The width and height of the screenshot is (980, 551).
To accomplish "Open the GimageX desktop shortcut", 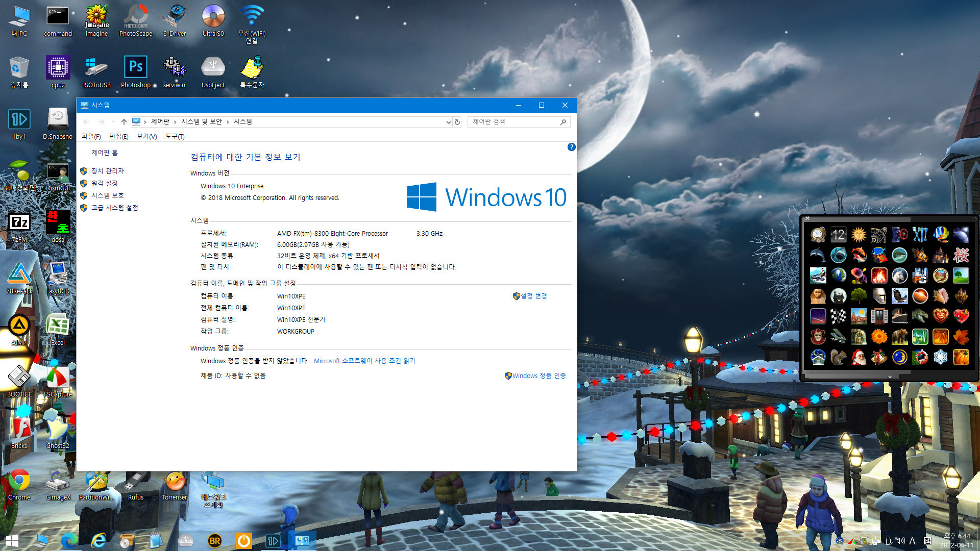I will pos(58,484).
